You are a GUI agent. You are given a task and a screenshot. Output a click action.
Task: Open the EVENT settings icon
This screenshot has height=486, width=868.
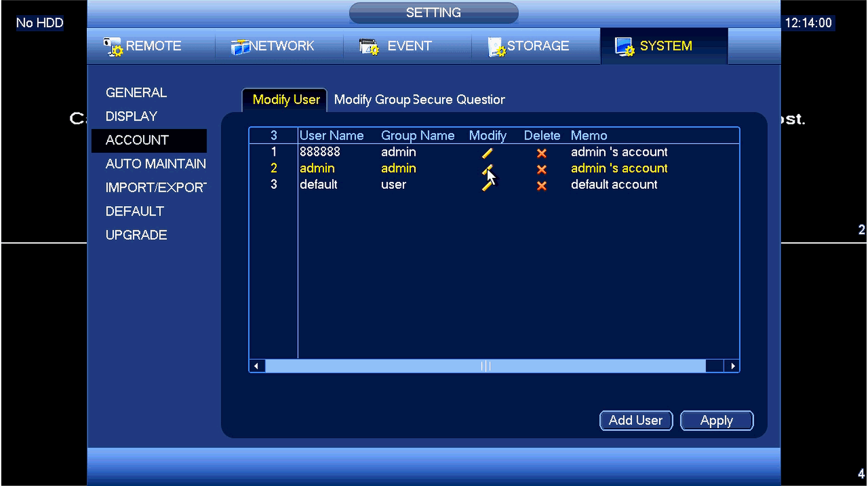(x=369, y=47)
